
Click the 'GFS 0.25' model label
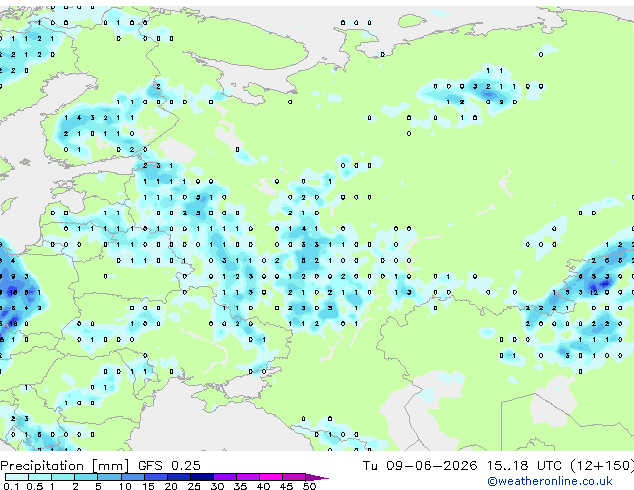[169, 466]
